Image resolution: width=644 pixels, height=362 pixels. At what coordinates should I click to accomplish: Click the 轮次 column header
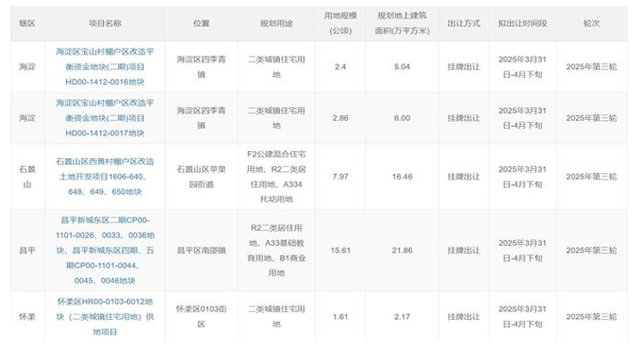click(x=591, y=21)
